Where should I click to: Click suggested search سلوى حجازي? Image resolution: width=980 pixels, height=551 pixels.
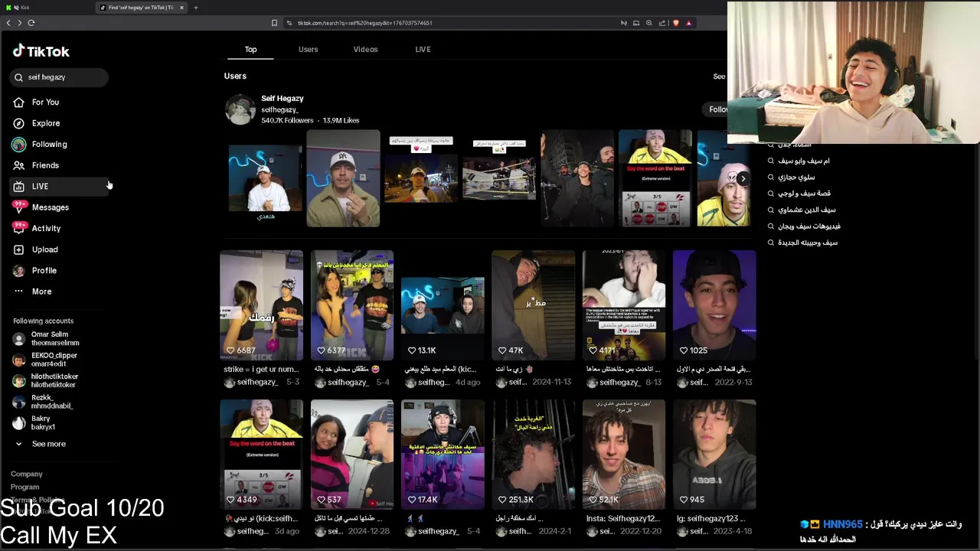pyautogui.click(x=796, y=177)
